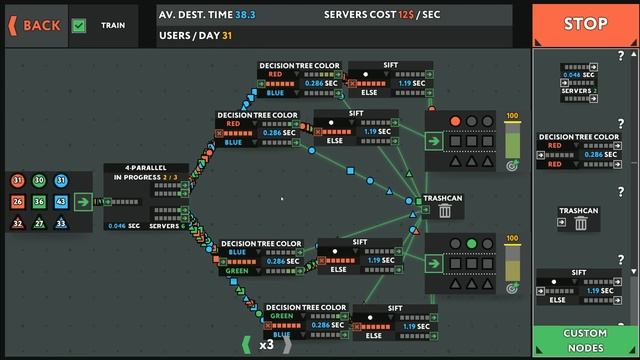Click the AV. DEST. TIME 38.3 readout
Image resolution: width=640 pixels, height=360 pixels.
pyautogui.click(x=207, y=15)
